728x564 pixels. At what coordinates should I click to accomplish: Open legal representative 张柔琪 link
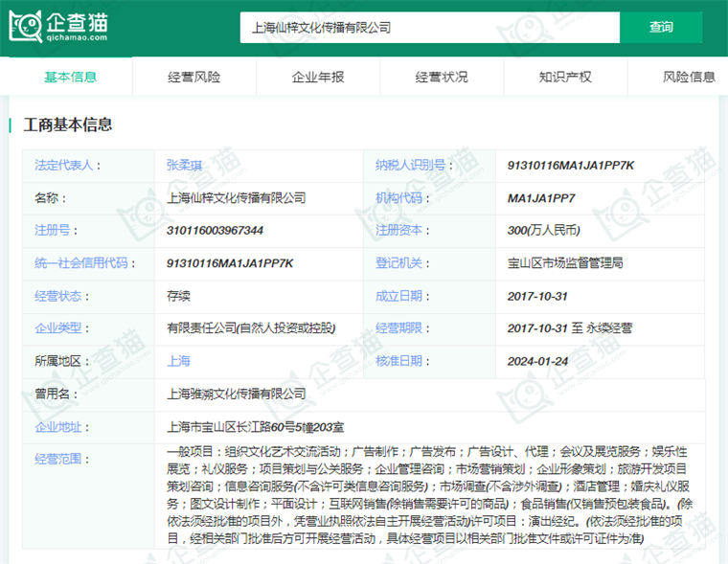point(184,166)
